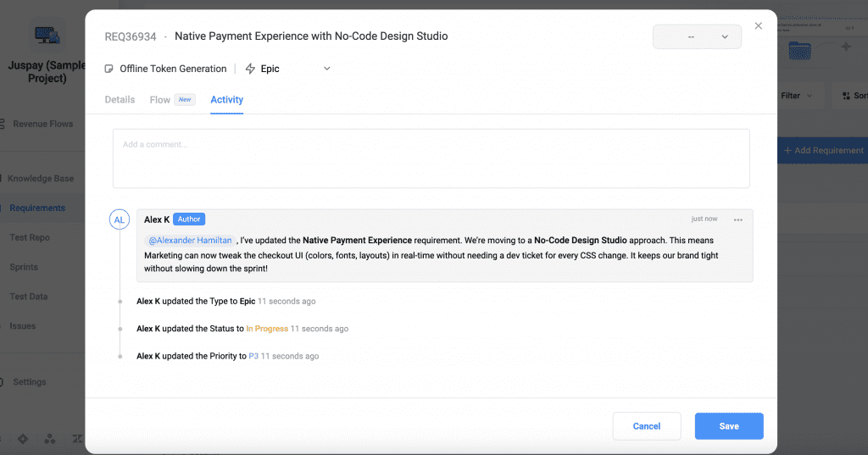Click the folder icon at top right
868x455 pixels.
799,52
